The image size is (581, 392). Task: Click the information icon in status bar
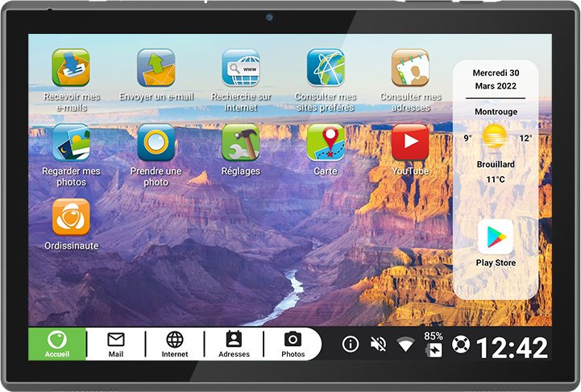click(351, 345)
